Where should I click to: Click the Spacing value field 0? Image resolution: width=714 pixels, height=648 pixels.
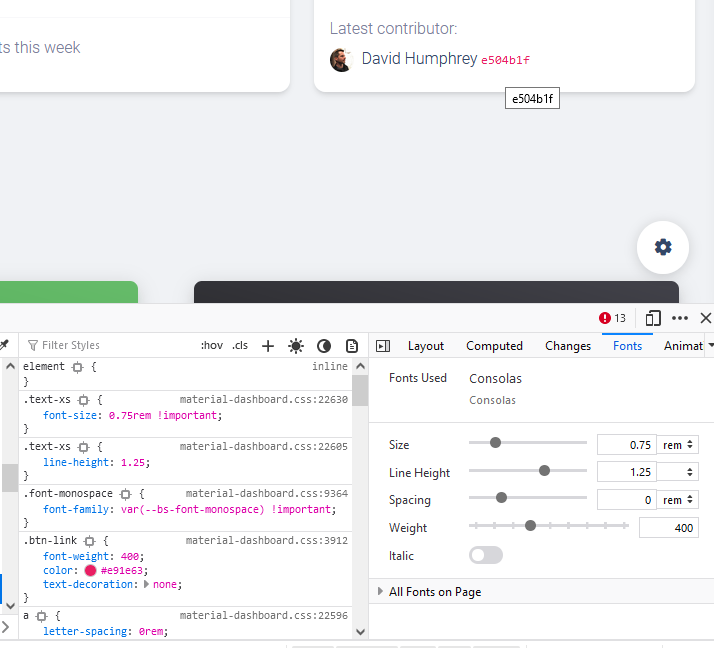tap(627, 500)
